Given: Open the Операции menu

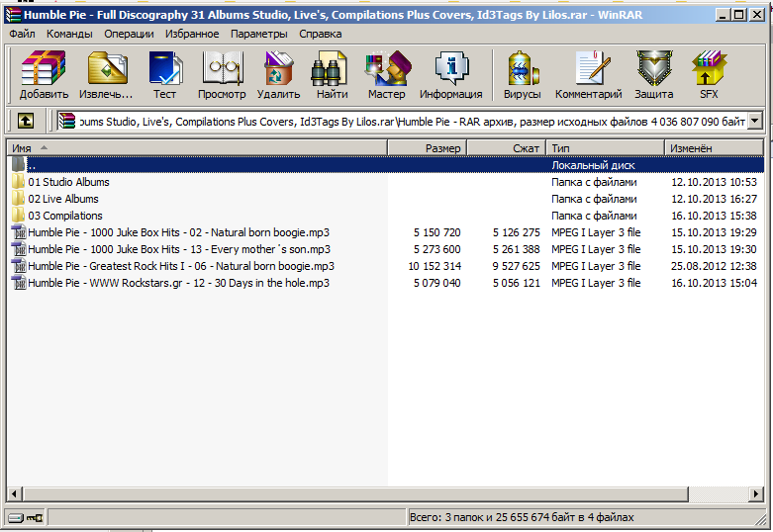Looking at the screenshot, I should pyautogui.click(x=129, y=34).
